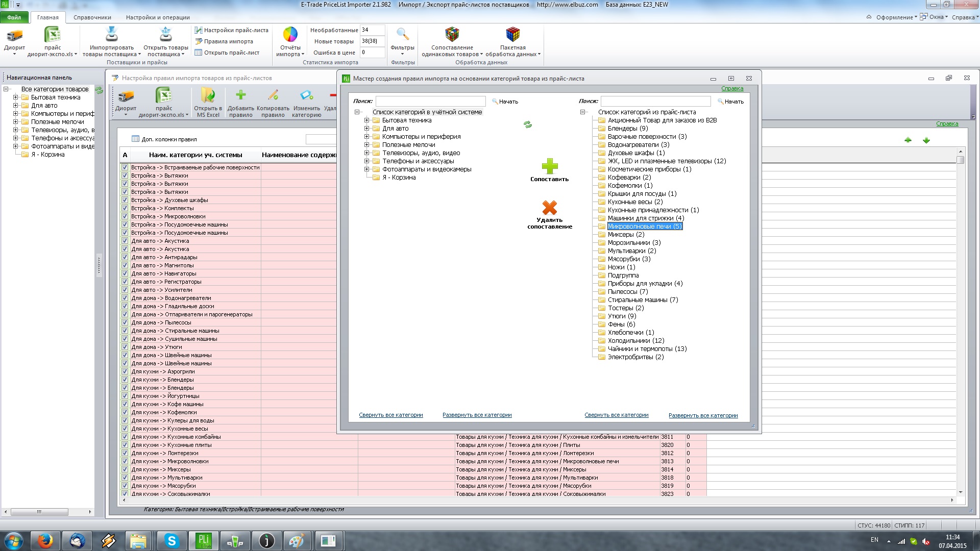Expand Бытовая техника in the wizard's system list

click(x=366, y=120)
